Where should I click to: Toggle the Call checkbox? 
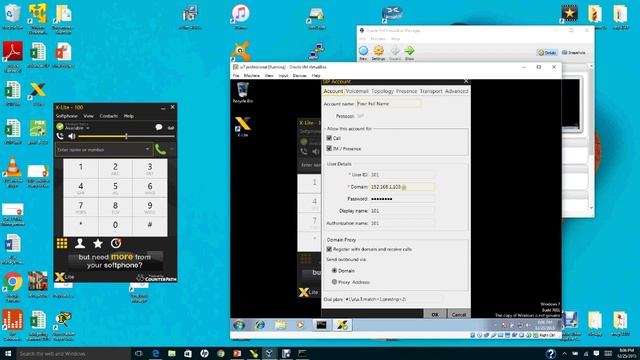pos(329,138)
